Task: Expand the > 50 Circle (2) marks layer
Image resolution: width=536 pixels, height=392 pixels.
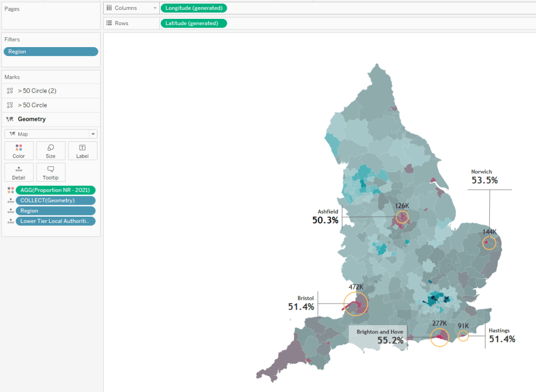Action: click(x=37, y=91)
